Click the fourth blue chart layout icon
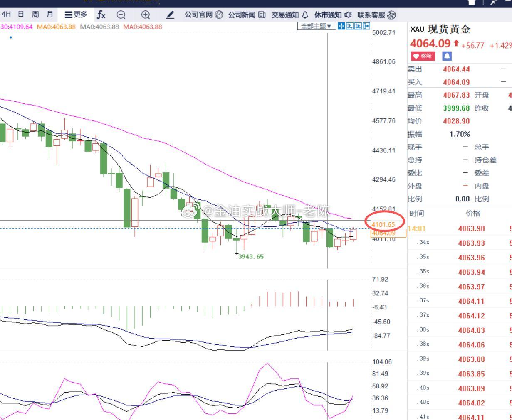 coord(366,26)
